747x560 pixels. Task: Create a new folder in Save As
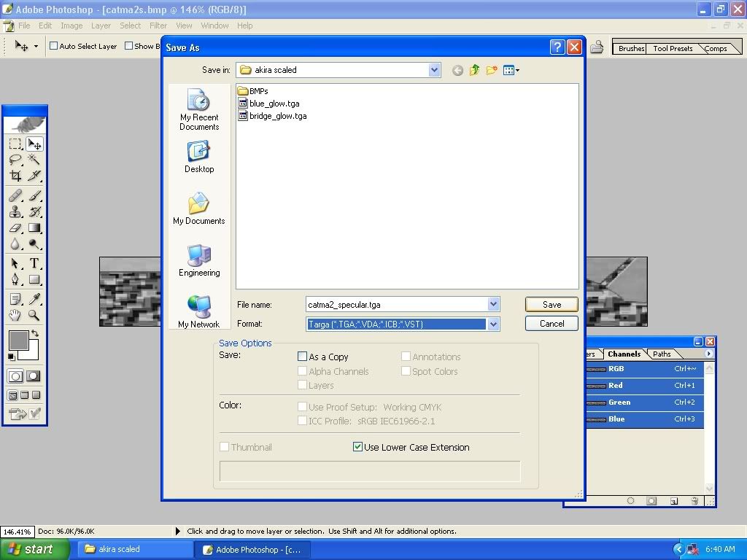tap(492, 71)
